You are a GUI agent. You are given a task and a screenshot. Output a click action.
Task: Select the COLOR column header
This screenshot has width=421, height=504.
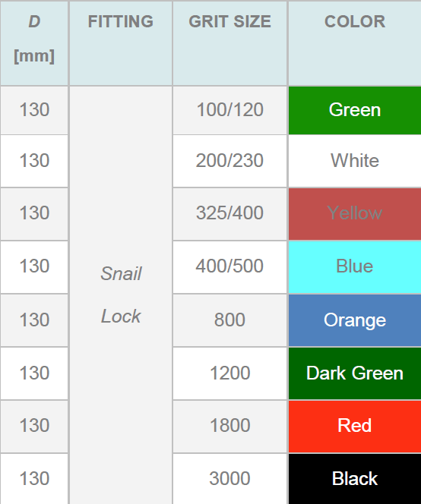[355, 43]
